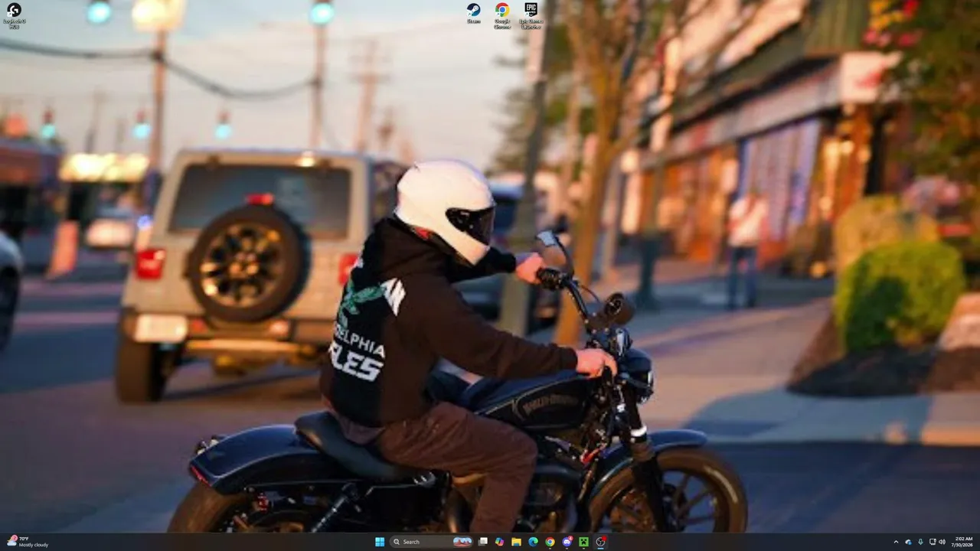Screen dimensions: 980x551
Task: Click the microphone tray icon
Action: [x=920, y=542]
